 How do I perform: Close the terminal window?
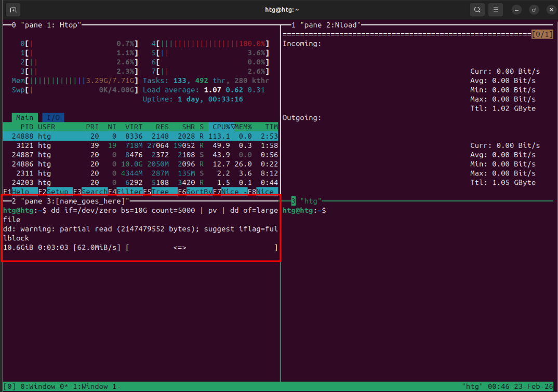551,10
